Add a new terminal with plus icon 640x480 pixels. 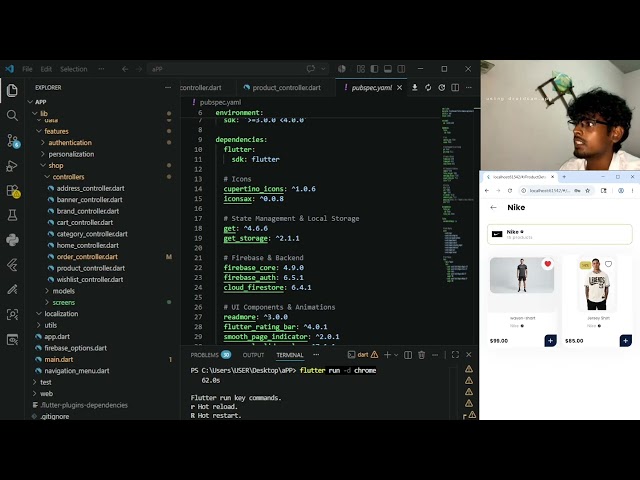(x=387, y=355)
